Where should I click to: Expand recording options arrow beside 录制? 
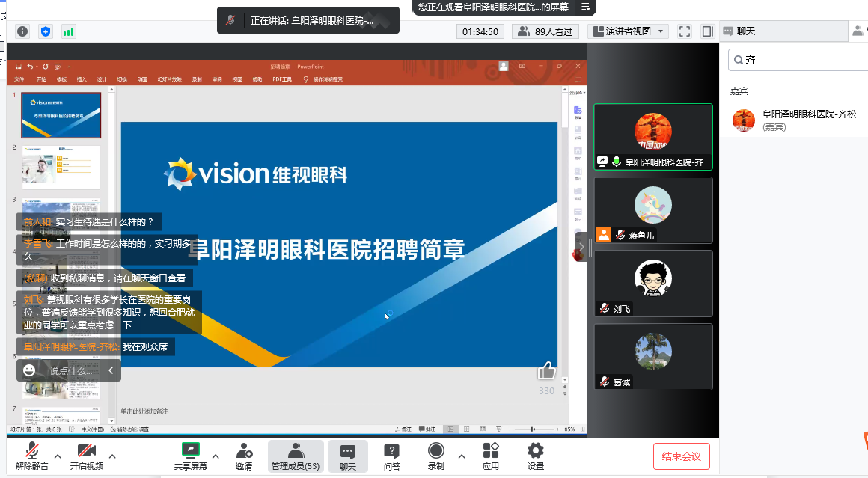pyautogui.click(x=462, y=456)
